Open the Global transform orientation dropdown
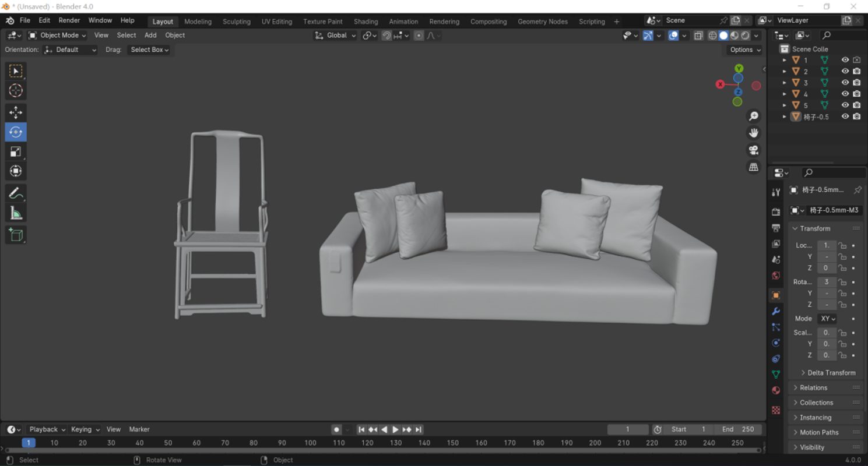868x466 pixels. coord(335,36)
